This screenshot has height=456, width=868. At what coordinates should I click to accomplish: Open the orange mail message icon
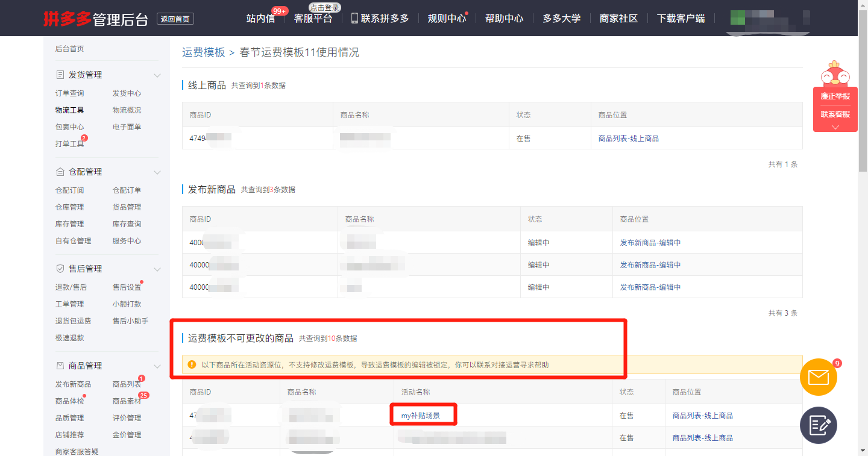click(x=819, y=378)
